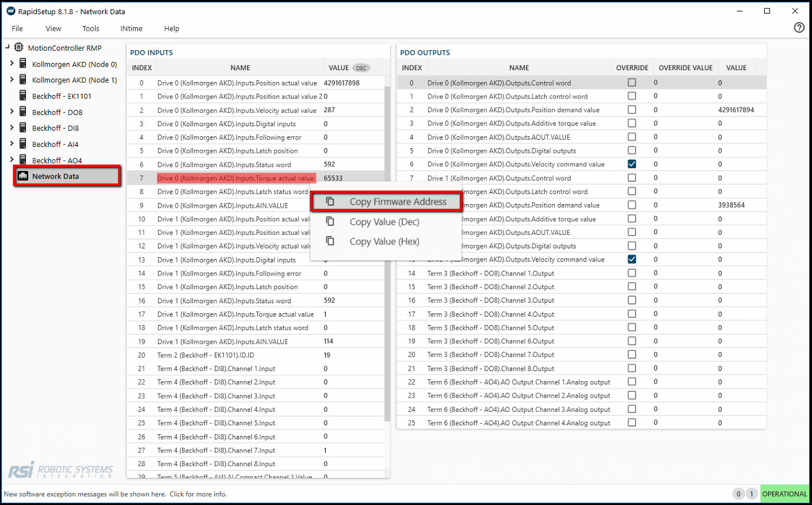Click the Beckhoff DI8 device icon

pyautogui.click(x=23, y=127)
